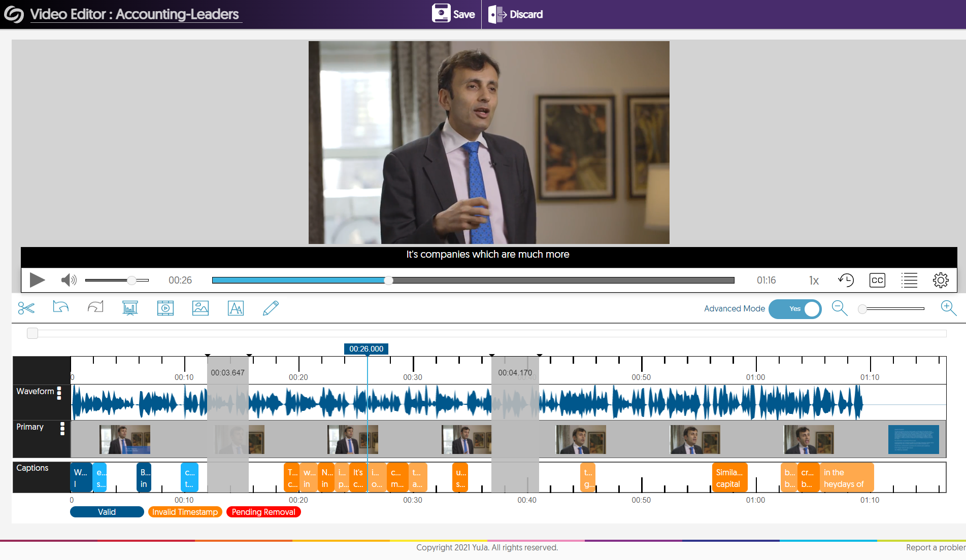
Task: Mute the player volume speaker
Action: tap(69, 280)
